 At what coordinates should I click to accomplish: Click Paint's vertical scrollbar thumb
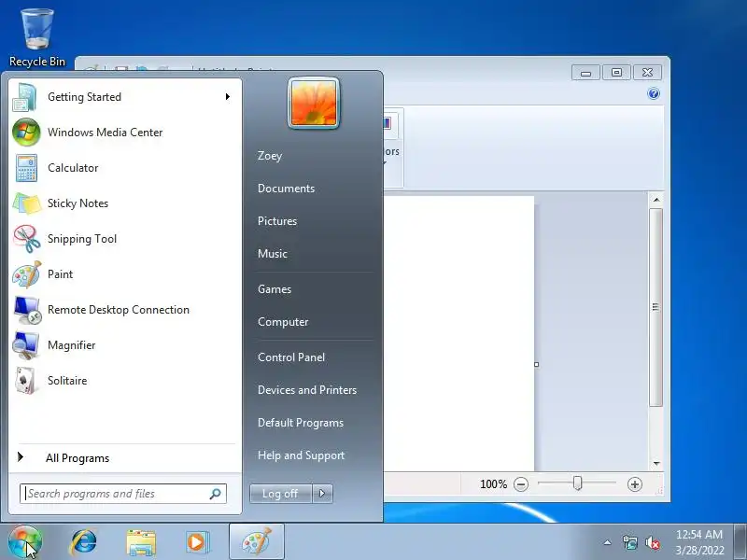tap(656, 307)
